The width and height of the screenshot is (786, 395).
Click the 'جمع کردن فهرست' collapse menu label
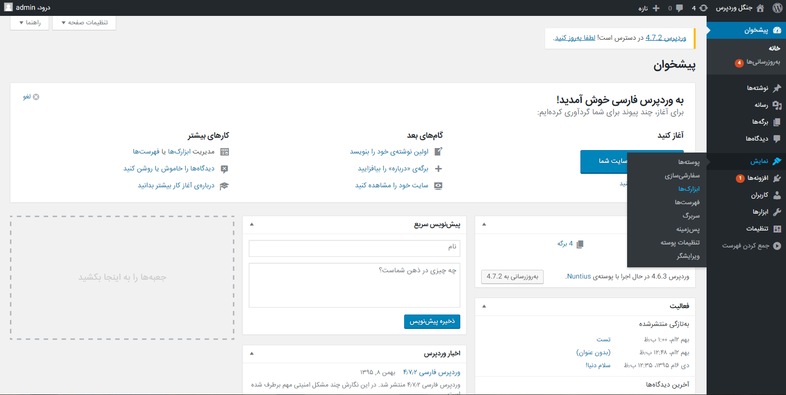click(745, 246)
